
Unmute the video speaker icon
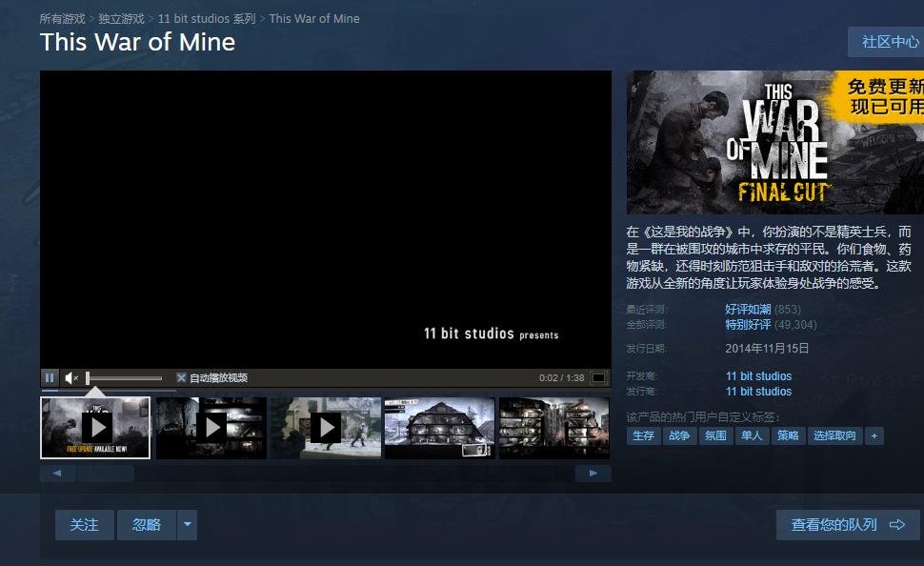(x=71, y=378)
